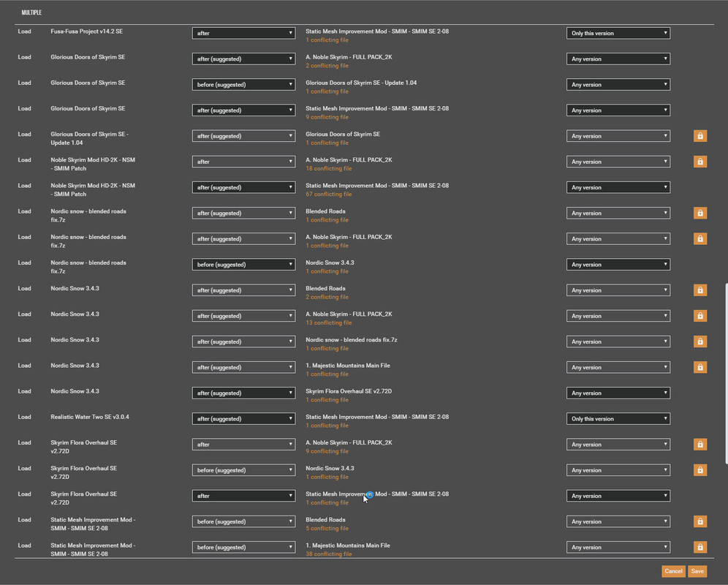The height and width of the screenshot is (585, 728).
Task: Open '1 conflicting file' link under Fusa-Fusa row
Action: pos(327,40)
